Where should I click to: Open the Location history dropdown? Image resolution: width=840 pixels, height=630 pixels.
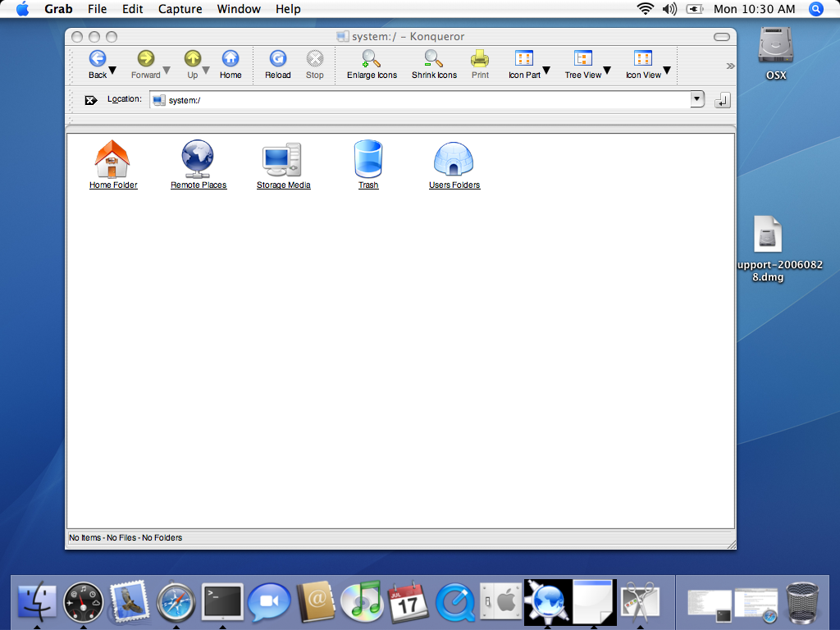(697, 99)
